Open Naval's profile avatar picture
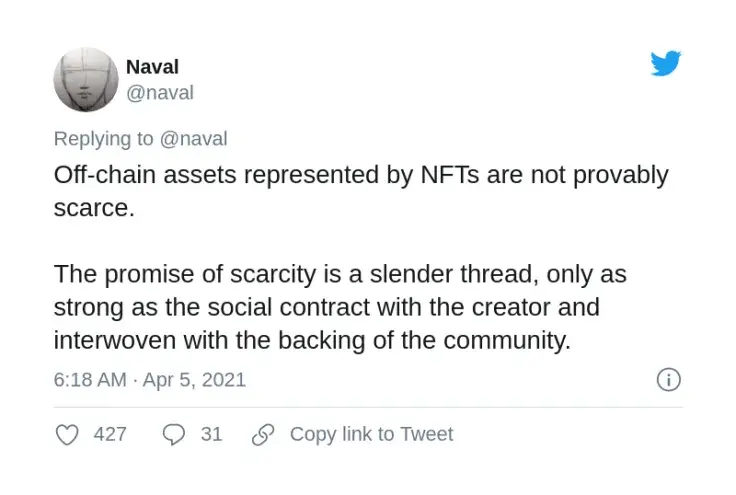 coord(86,79)
